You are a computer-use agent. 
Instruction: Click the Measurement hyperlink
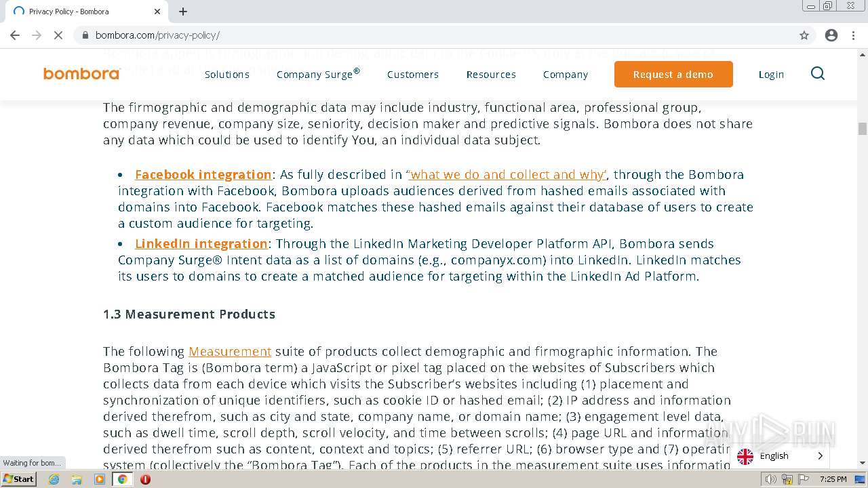(230, 352)
